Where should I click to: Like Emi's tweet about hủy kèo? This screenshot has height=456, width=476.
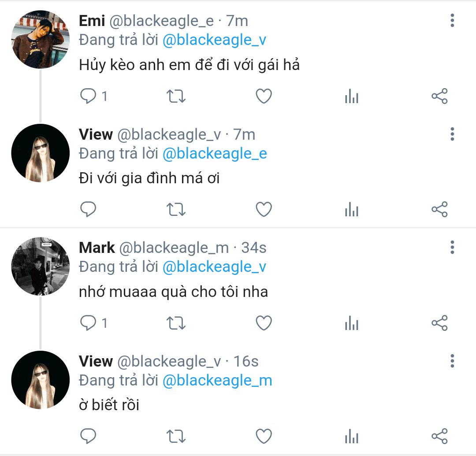click(264, 96)
